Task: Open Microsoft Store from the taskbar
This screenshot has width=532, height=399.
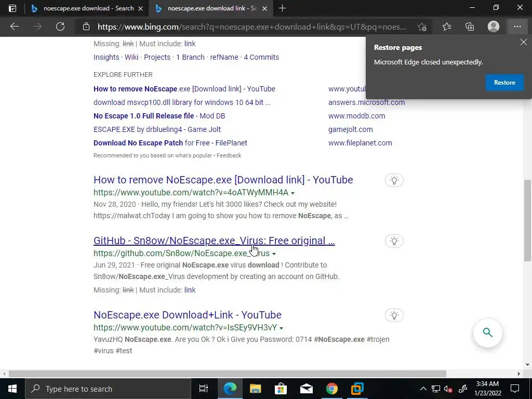Action: [281, 389]
